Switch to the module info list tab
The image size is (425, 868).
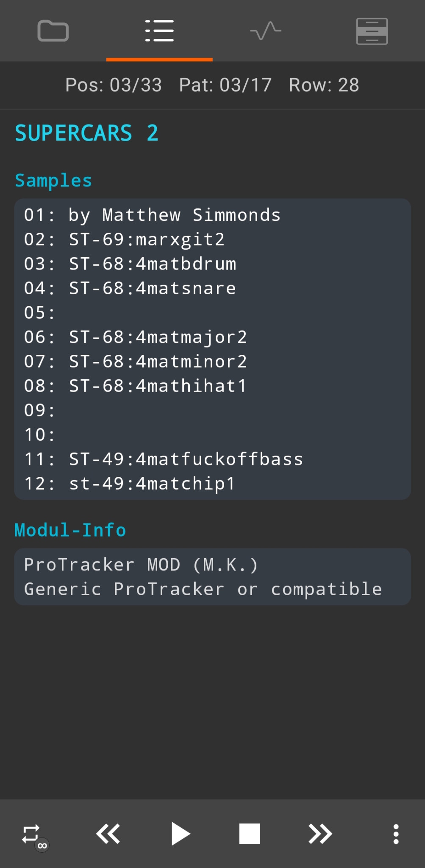(x=159, y=31)
